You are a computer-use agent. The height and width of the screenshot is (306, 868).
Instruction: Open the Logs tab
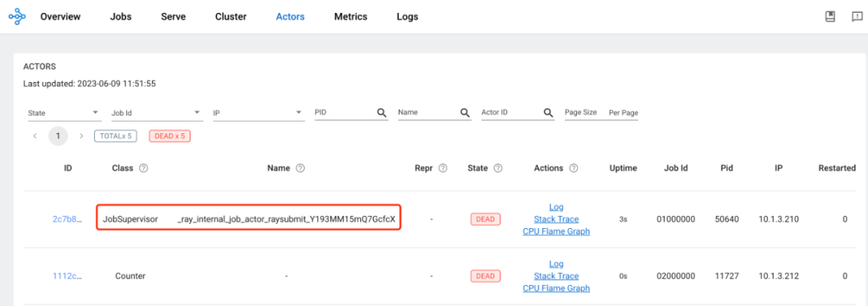407,17
